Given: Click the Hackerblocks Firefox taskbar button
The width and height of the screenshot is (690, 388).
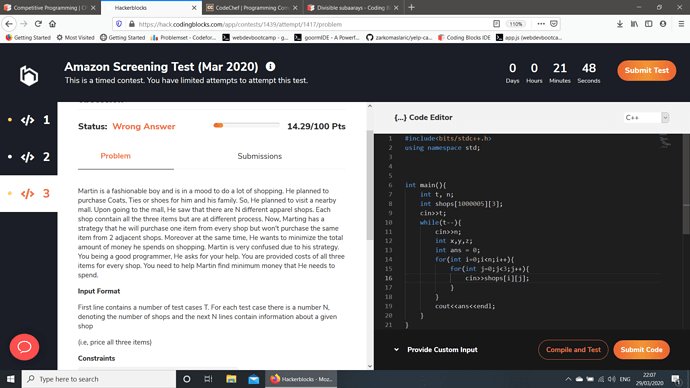Looking at the screenshot, I should tap(301, 379).
